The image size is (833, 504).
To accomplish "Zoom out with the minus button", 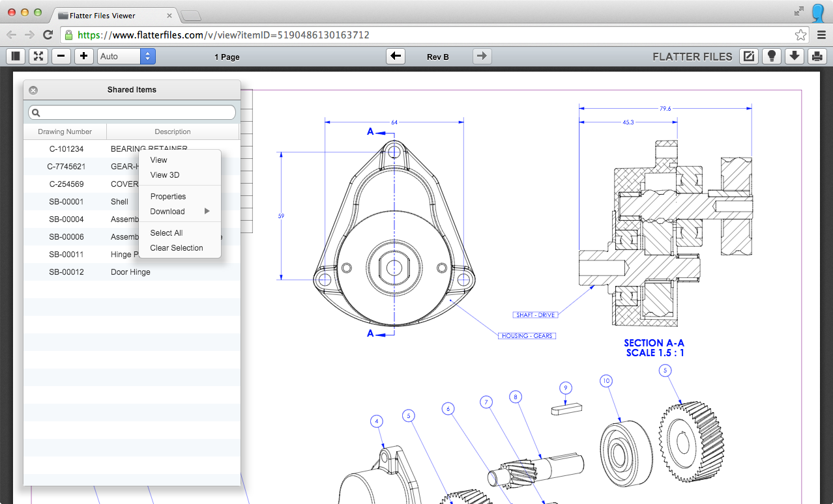I will [61, 56].
